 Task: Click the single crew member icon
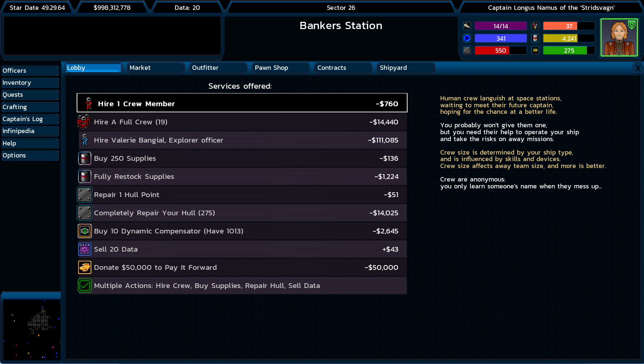pos(89,104)
